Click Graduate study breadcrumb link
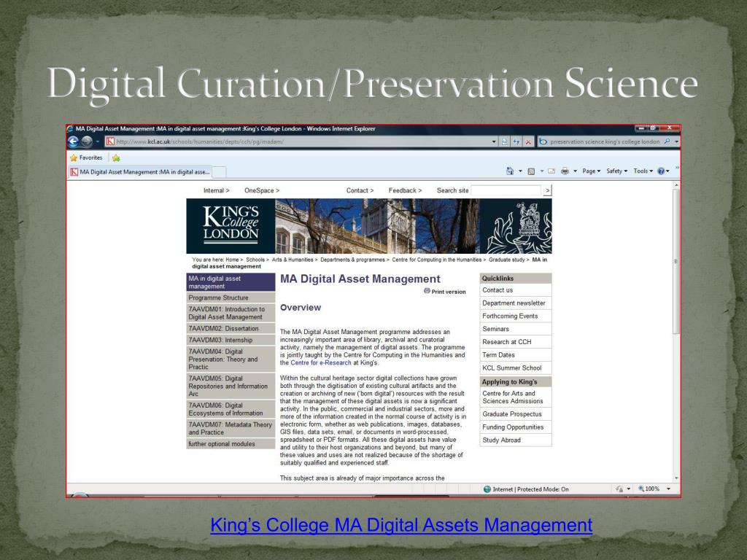The width and height of the screenshot is (747, 560). click(x=506, y=260)
